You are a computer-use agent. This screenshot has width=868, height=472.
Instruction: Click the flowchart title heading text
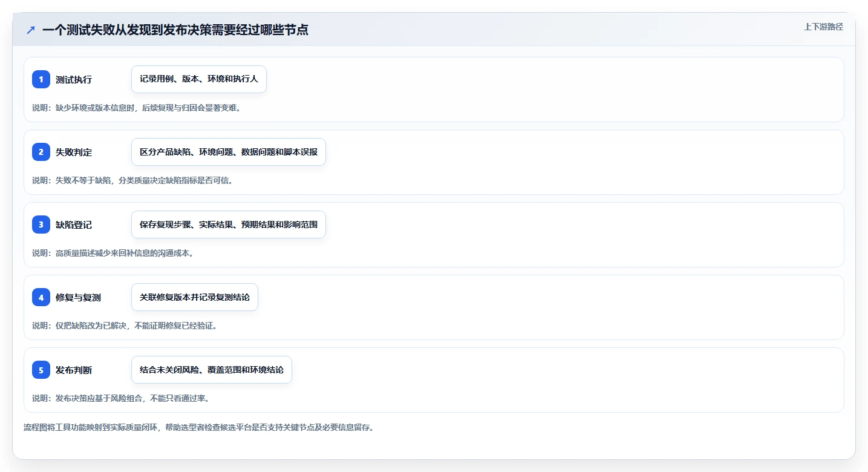point(175,30)
